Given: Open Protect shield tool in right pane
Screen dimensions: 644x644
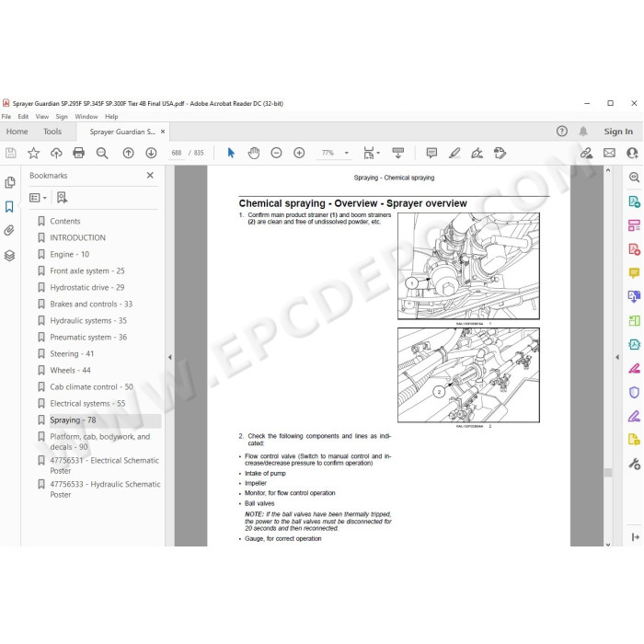Looking at the screenshot, I should [634, 392].
